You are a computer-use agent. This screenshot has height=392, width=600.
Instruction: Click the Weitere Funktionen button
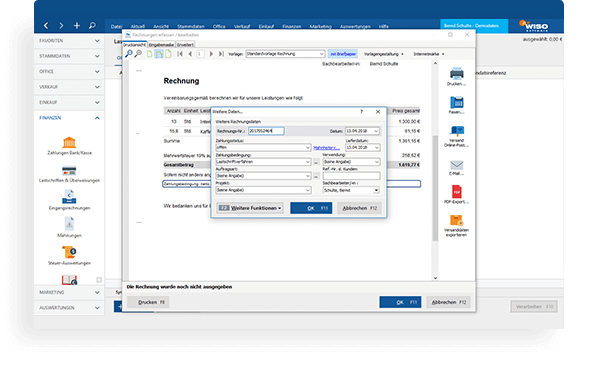pos(250,208)
